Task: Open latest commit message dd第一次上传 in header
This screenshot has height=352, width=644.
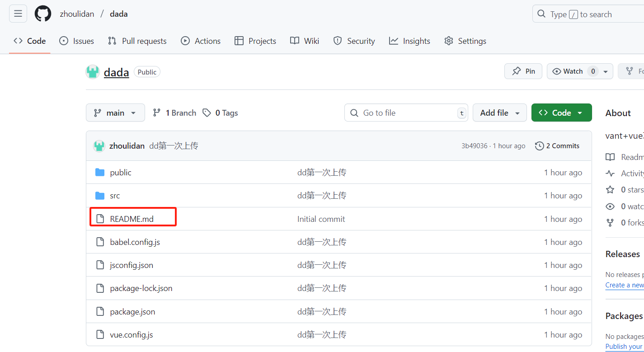Action: coord(174,146)
